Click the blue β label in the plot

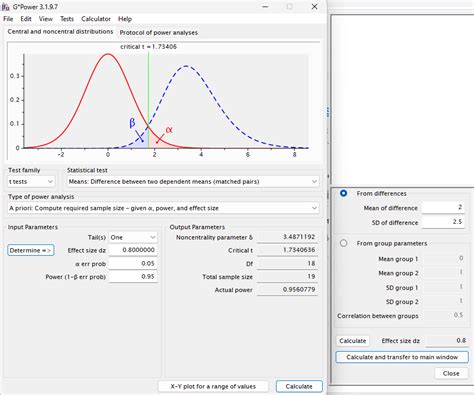132,123
